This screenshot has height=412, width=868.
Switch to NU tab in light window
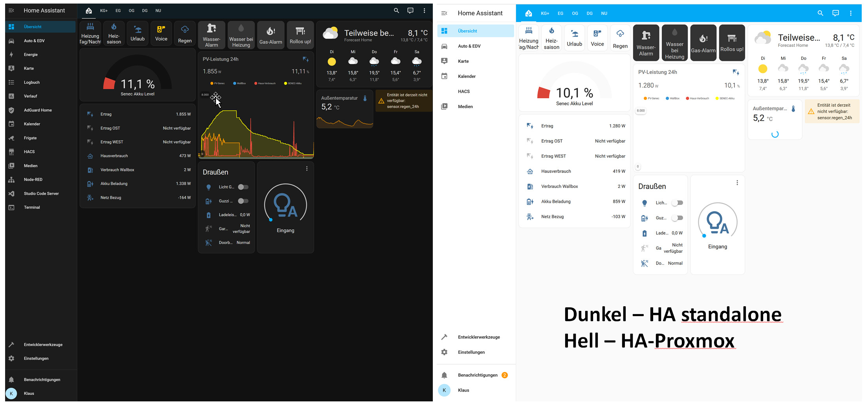click(x=604, y=13)
